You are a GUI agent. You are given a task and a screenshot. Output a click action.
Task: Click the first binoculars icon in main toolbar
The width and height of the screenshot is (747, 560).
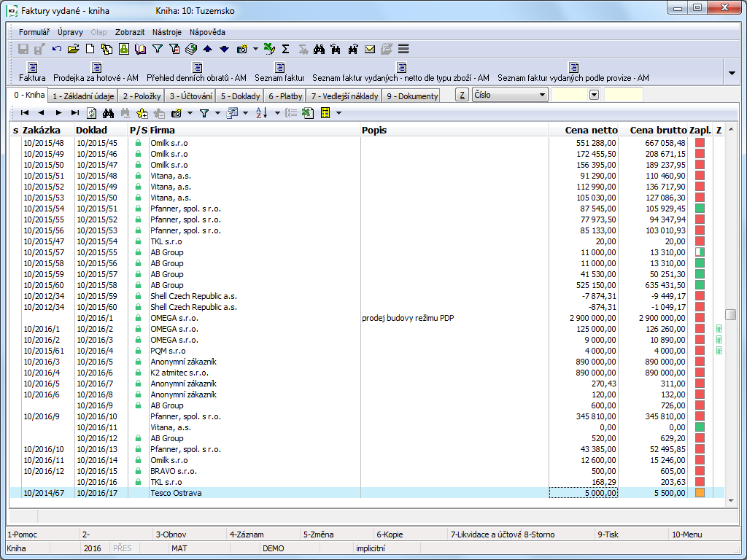[x=320, y=49]
